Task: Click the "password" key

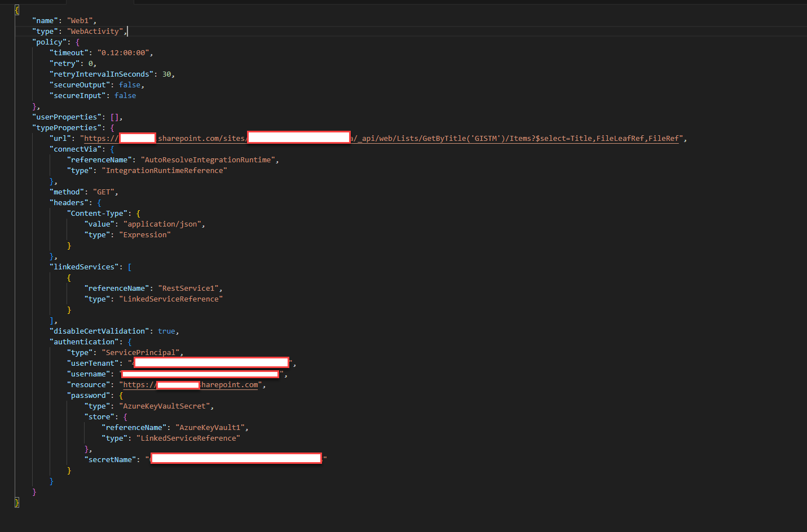Action: (88, 396)
